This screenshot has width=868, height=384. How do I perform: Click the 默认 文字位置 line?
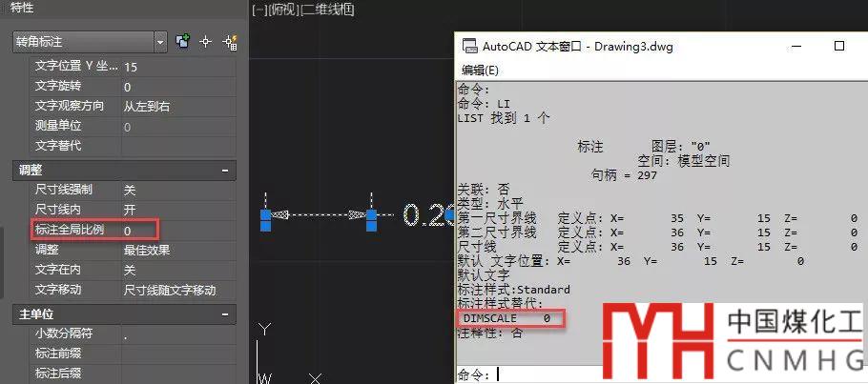630,261
